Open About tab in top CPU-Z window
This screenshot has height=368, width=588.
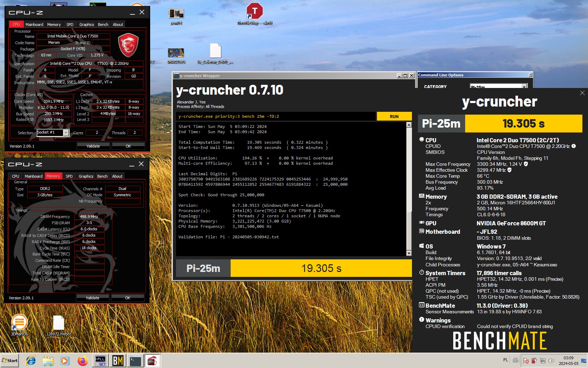[x=118, y=25]
